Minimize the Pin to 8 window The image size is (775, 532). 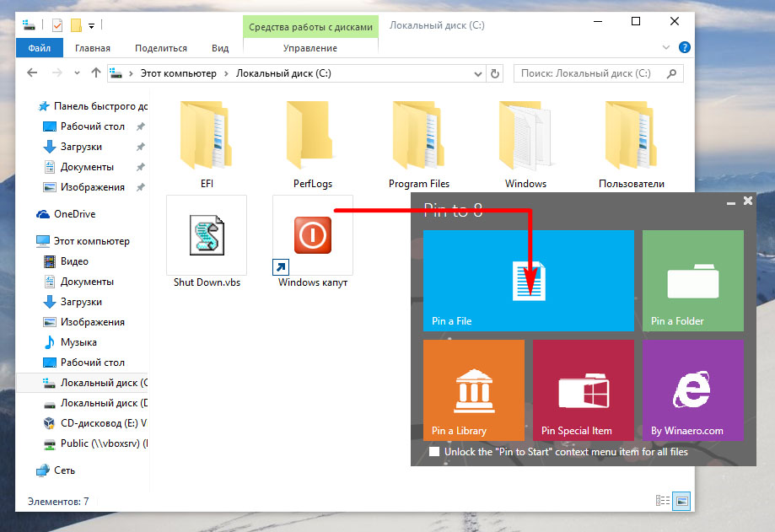[731, 202]
